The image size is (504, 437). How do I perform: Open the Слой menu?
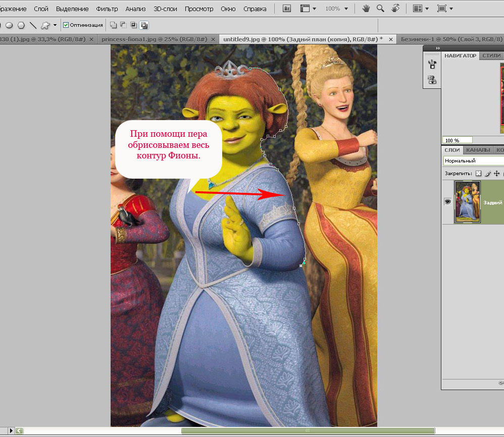(41, 9)
